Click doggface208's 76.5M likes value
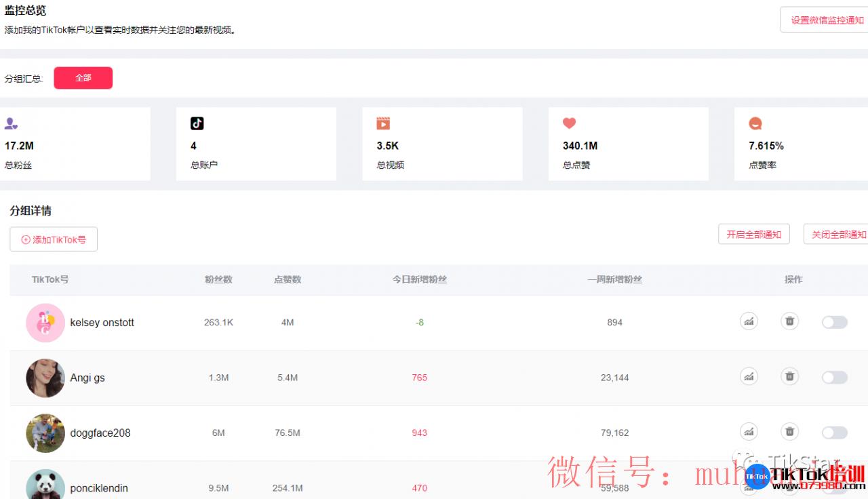The width and height of the screenshot is (868, 499). [288, 433]
